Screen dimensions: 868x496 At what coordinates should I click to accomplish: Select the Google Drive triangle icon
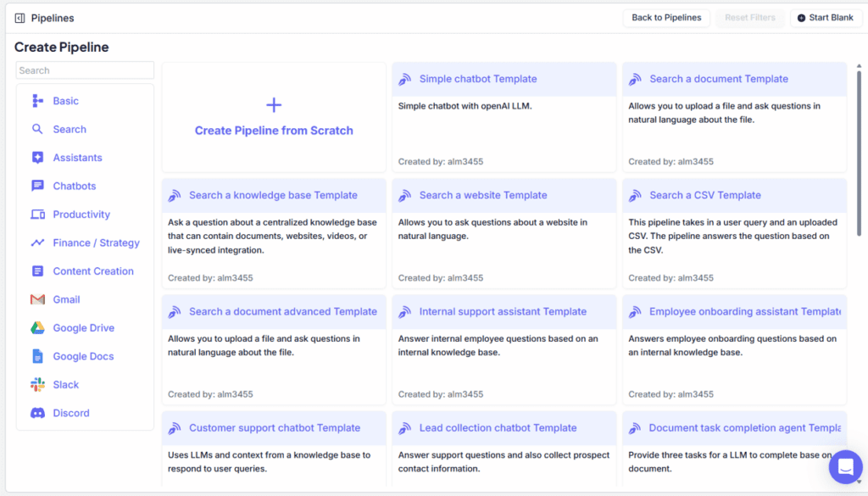(37, 328)
